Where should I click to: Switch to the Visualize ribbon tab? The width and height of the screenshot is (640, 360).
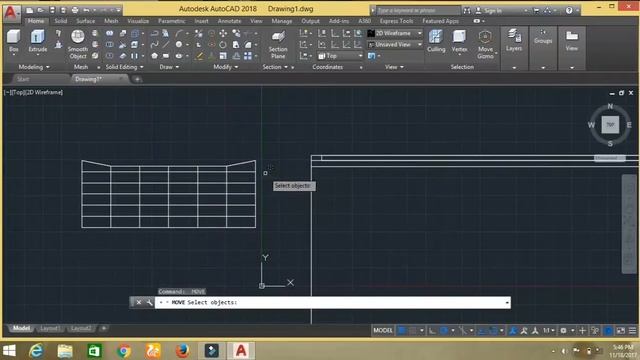(x=138, y=21)
